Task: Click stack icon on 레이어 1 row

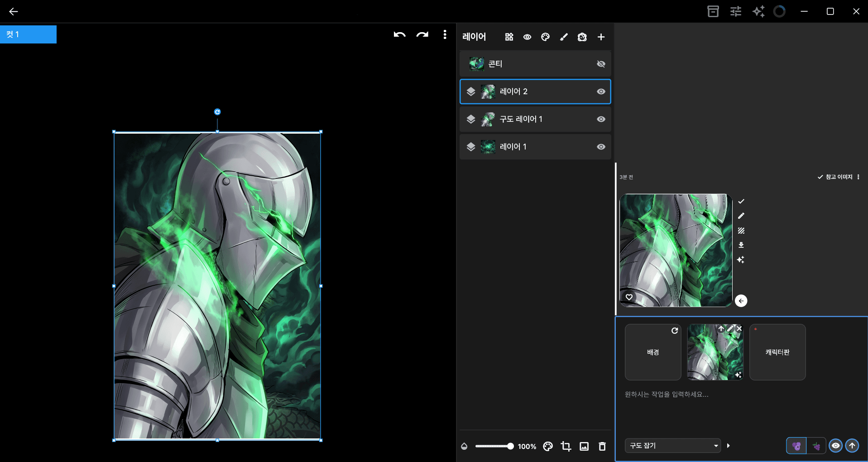Action: pos(471,147)
